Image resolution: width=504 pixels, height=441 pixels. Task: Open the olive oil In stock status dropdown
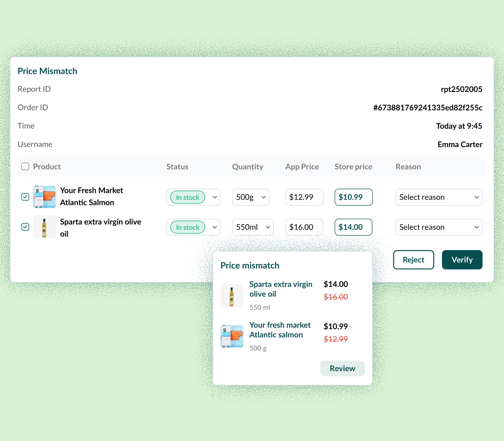pos(193,227)
